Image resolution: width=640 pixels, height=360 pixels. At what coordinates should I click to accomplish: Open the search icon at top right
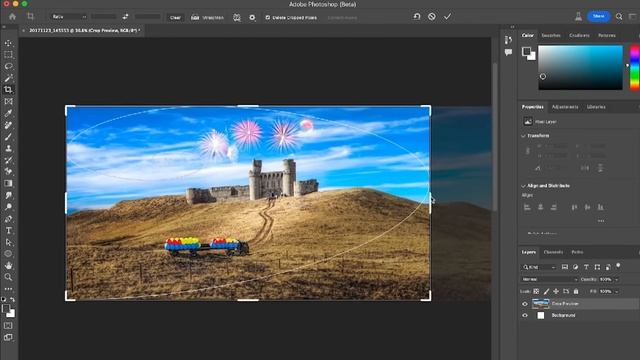(x=619, y=17)
